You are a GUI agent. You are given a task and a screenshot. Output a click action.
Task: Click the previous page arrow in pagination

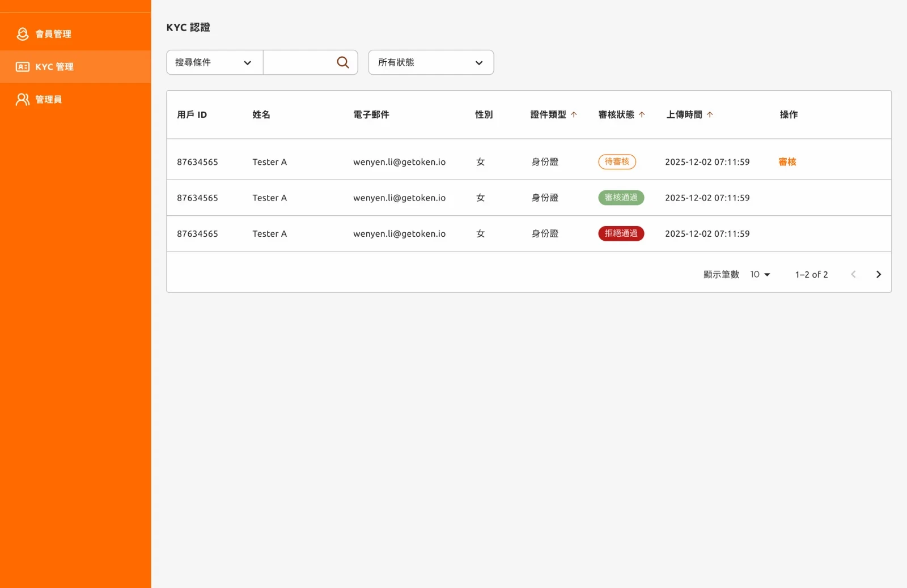click(853, 274)
